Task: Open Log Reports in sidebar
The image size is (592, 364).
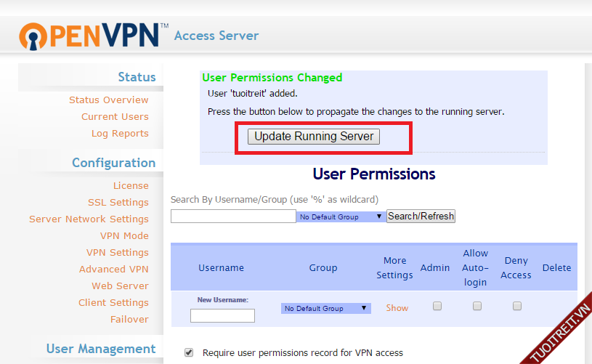Action: point(120,134)
